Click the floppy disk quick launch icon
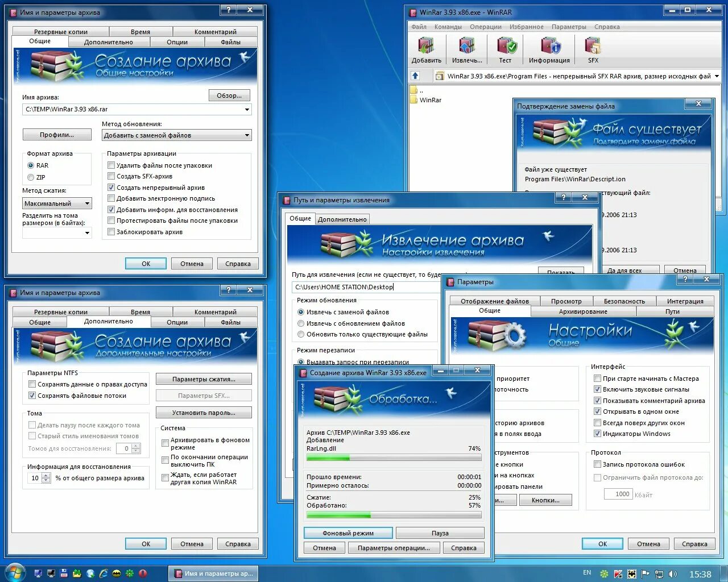This screenshot has width=728, height=582. click(64, 573)
